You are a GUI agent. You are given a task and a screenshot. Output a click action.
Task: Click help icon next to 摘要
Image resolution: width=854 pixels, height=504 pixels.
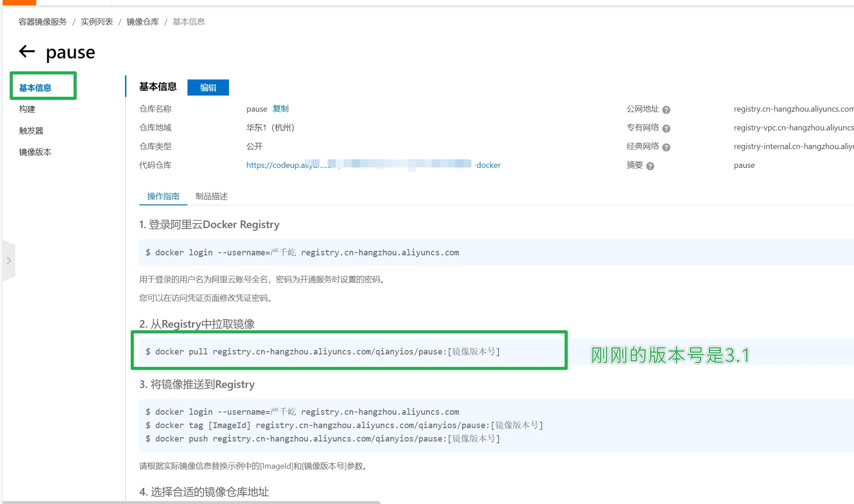pyautogui.click(x=650, y=166)
